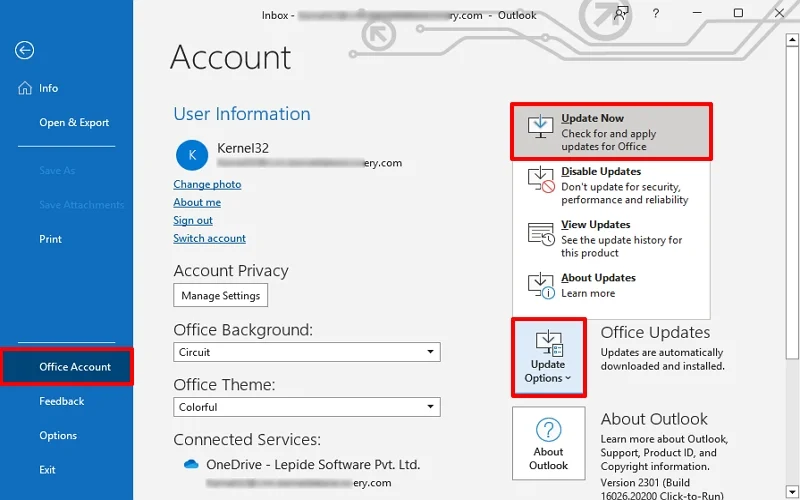Click the Switch account link
Viewport: 800px width, 500px height.
209,238
